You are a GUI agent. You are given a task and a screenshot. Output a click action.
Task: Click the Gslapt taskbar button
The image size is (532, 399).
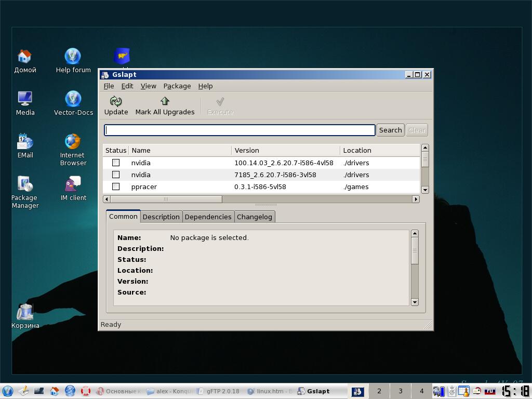321,391
